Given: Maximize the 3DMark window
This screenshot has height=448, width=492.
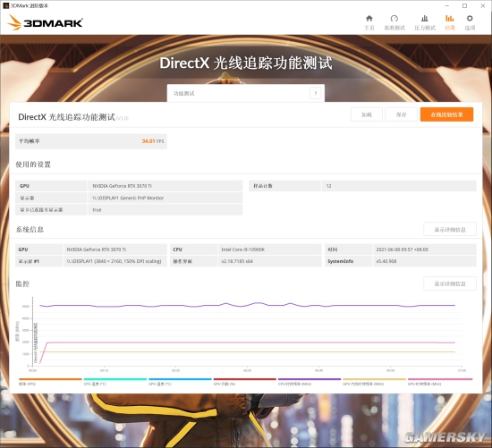Looking at the screenshot, I should 464,5.
